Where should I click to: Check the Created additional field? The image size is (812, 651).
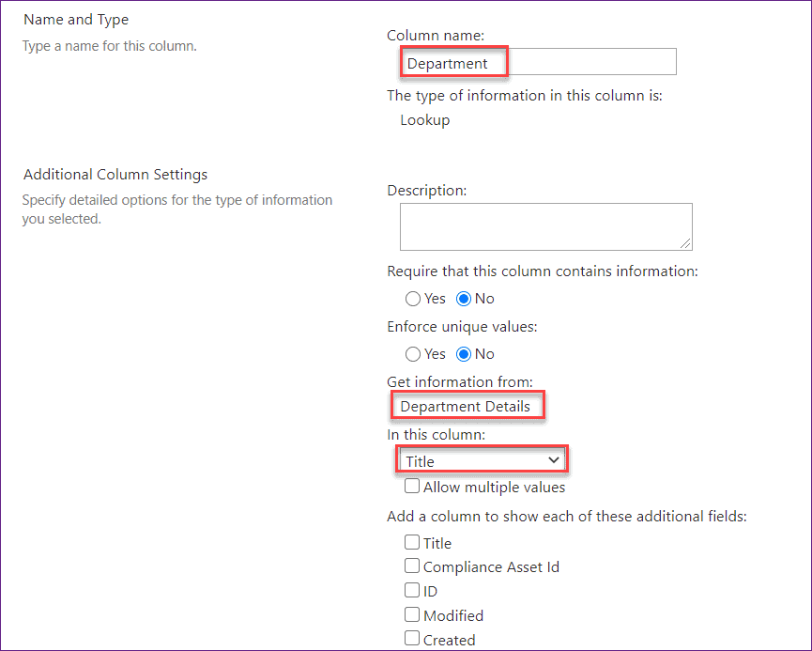411,638
